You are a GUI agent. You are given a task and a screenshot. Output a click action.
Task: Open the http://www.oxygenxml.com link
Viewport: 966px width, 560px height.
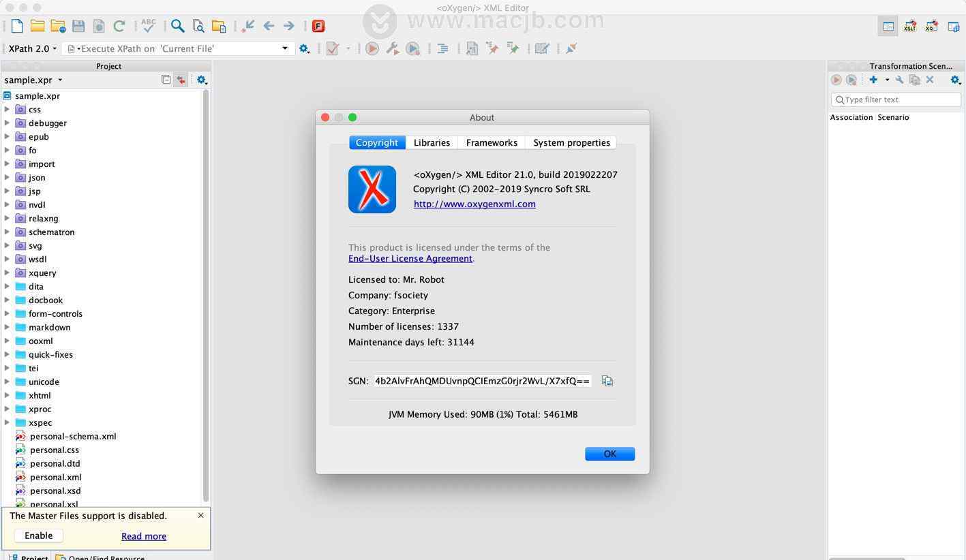pyautogui.click(x=474, y=204)
